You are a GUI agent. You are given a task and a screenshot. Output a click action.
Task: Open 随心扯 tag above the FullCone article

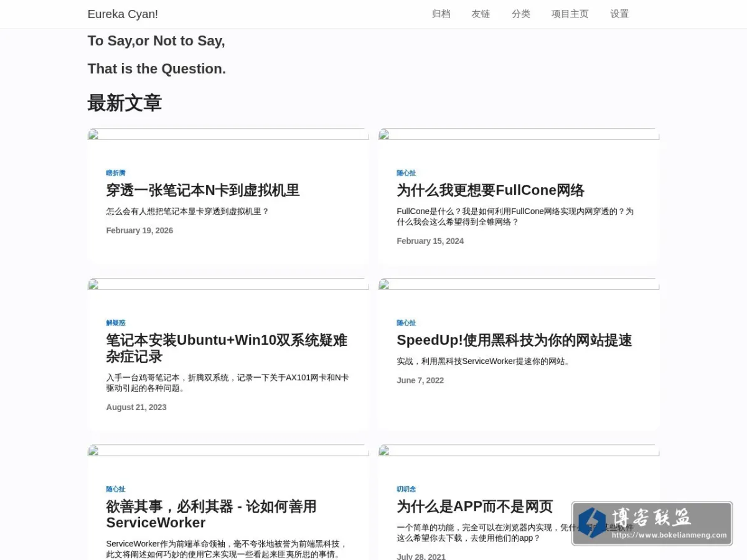pyautogui.click(x=406, y=173)
